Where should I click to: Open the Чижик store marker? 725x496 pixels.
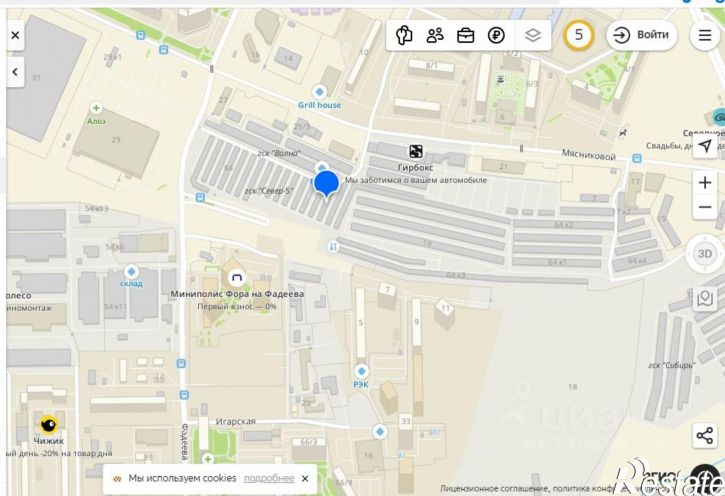(48, 425)
